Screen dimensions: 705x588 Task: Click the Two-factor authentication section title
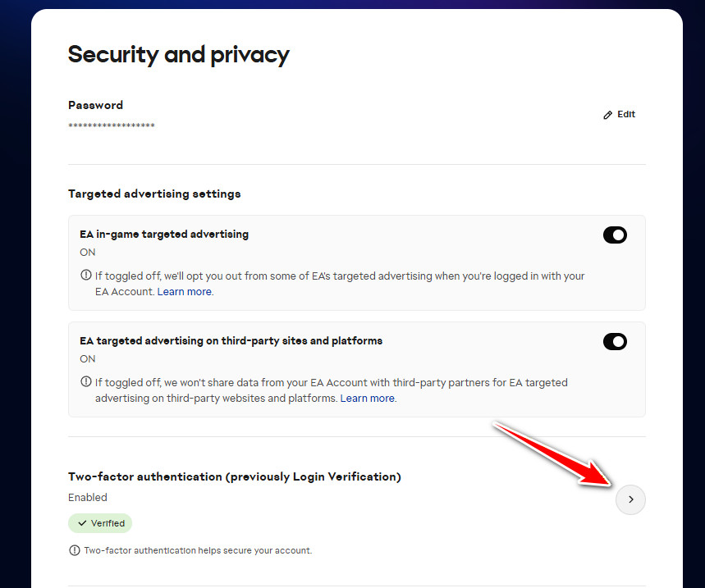(x=234, y=476)
